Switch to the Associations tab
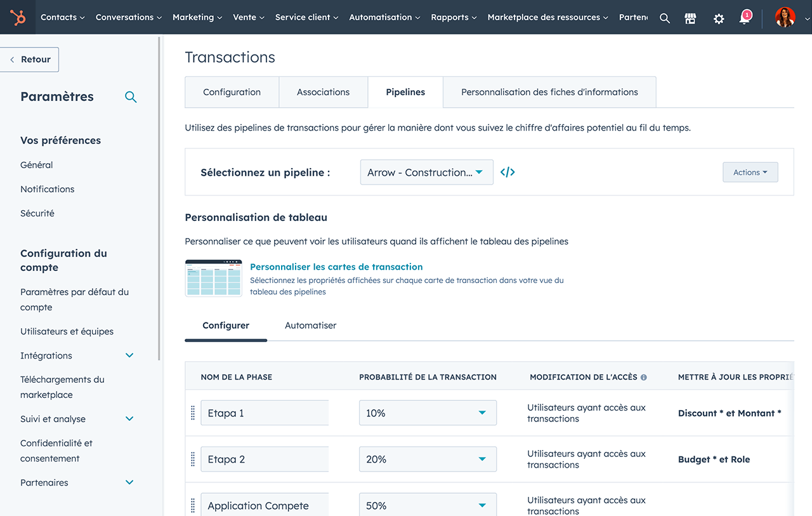The height and width of the screenshot is (516, 812). [323, 92]
